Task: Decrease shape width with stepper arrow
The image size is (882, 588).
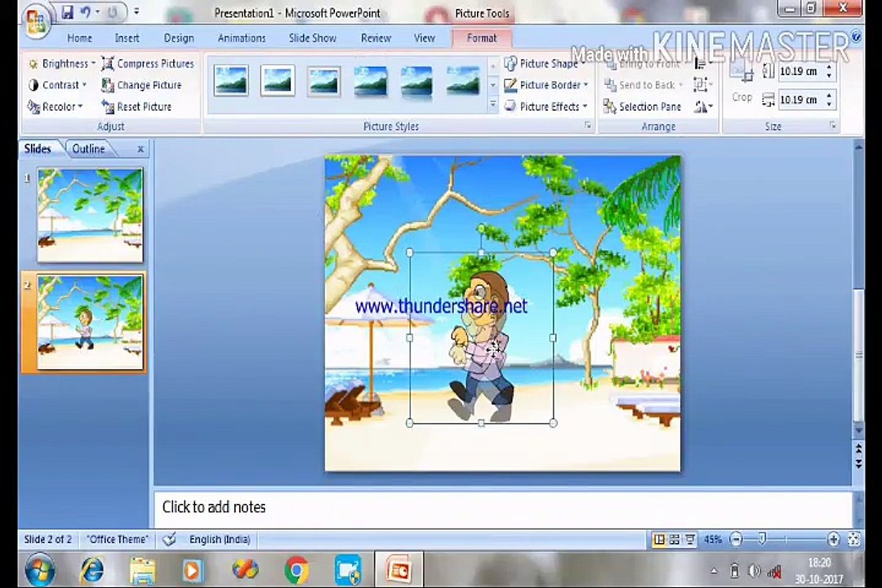Action: [x=829, y=104]
